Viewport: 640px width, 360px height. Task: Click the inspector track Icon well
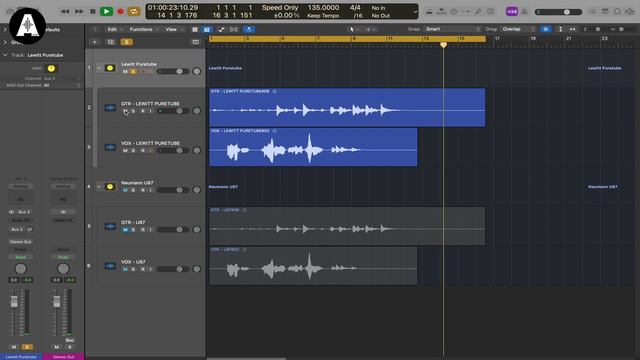coord(51,68)
